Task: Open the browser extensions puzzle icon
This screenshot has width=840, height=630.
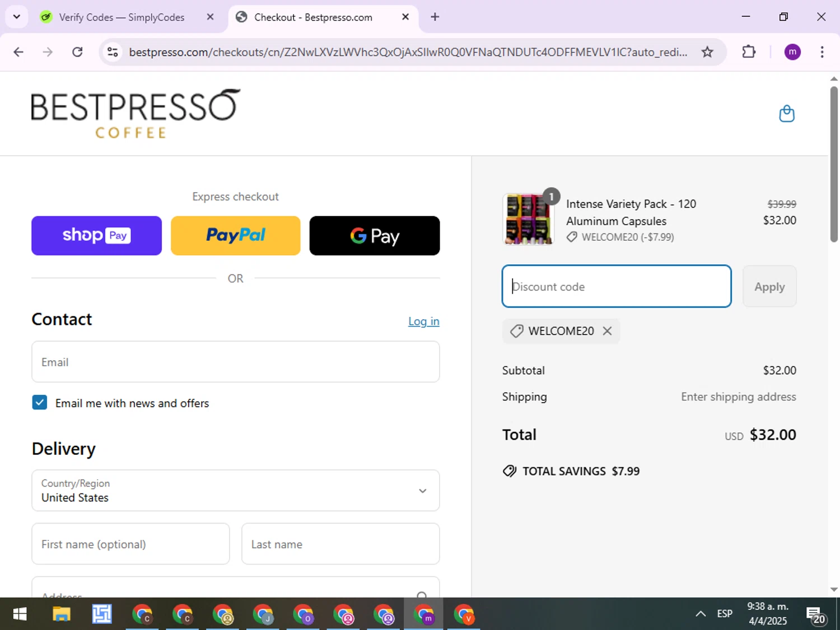Action: 749,52
